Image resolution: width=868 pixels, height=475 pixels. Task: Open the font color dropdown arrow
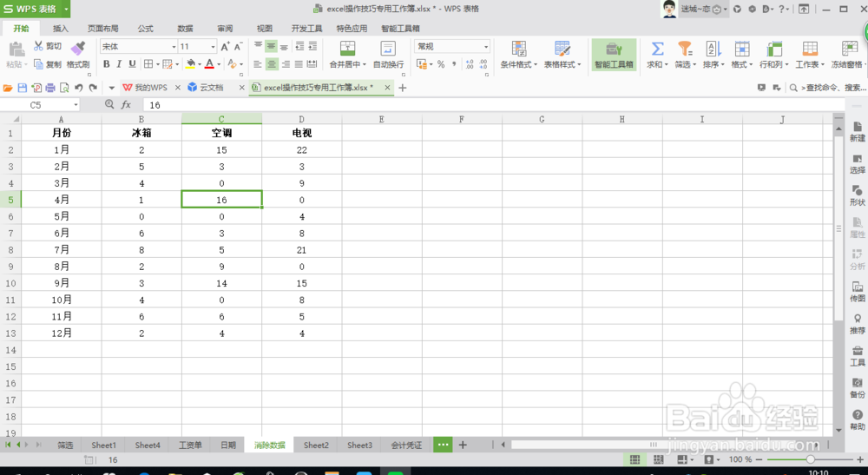pyautogui.click(x=219, y=65)
